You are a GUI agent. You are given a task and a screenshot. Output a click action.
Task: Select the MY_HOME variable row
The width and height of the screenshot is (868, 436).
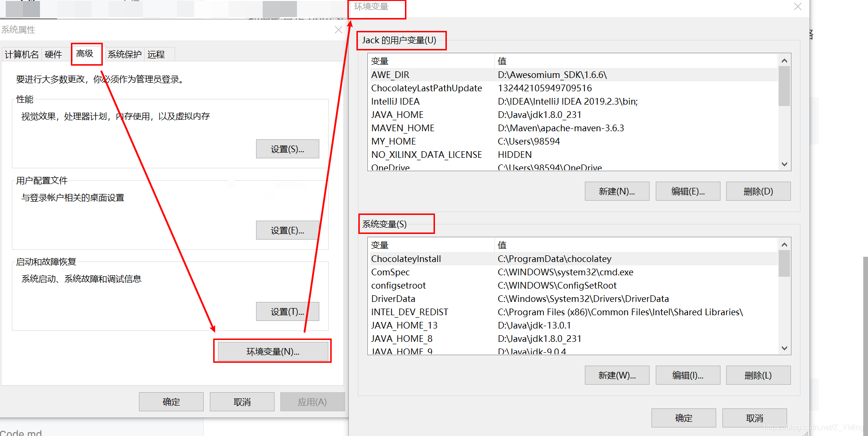[573, 141]
